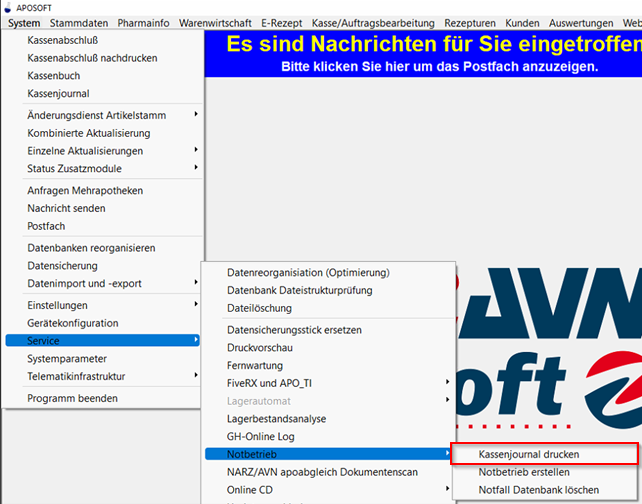Image resolution: width=642 pixels, height=504 pixels.
Task: Open the Auswertungen menu
Action: coord(581,23)
